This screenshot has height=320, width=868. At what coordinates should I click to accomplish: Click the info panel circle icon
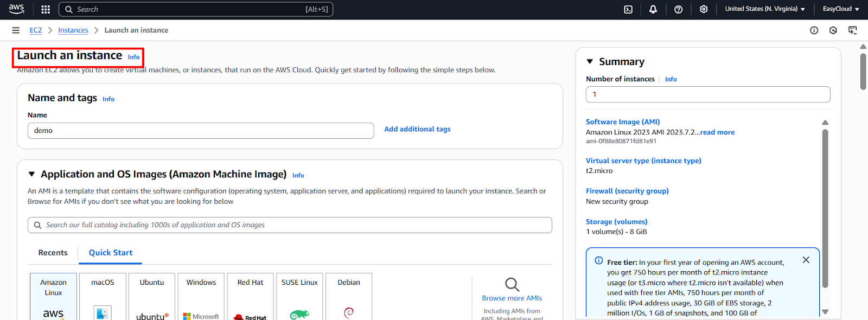(814, 30)
